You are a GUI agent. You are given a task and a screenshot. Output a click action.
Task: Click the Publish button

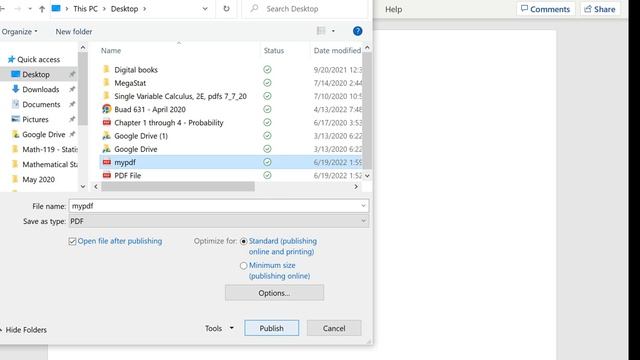[x=271, y=328]
